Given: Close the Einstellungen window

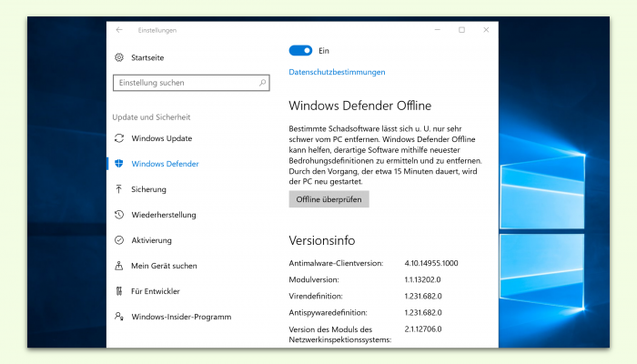Looking at the screenshot, I should point(486,30).
